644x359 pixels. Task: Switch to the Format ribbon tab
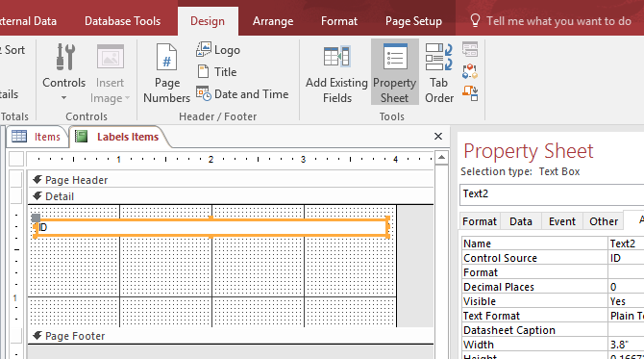[339, 21]
